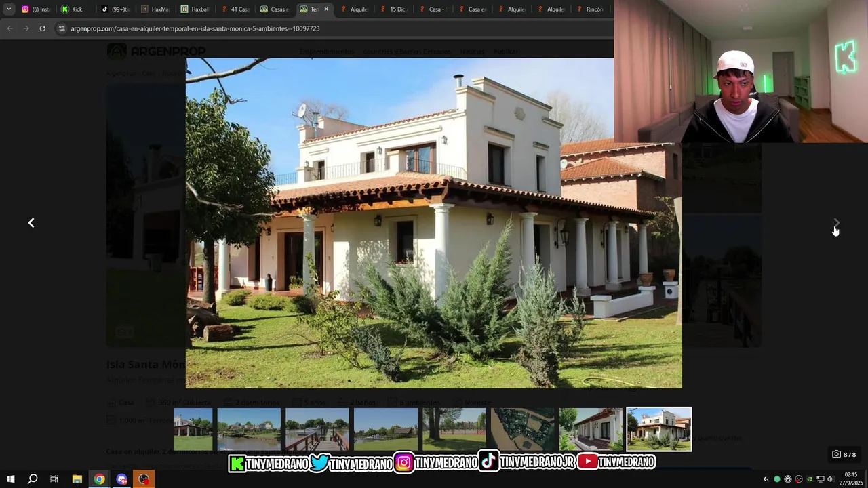The width and height of the screenshot is (868, 488).
Task: Select fourth thumbnail showing river view
Action: [386, 429]
